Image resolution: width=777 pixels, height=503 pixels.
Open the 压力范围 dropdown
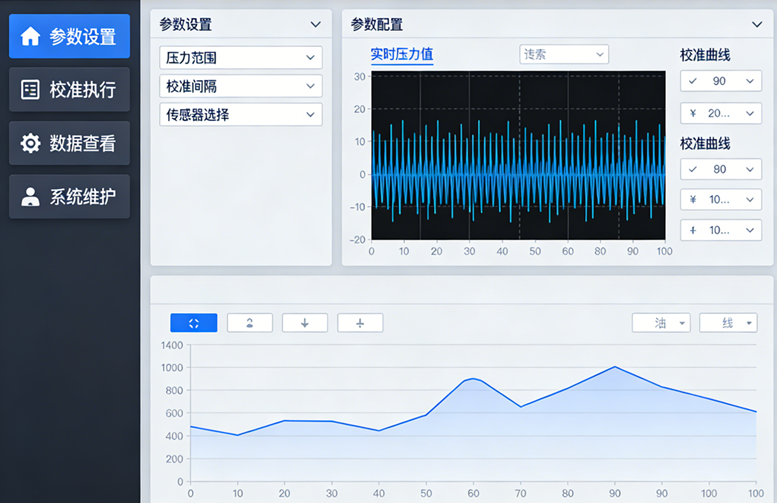pyautogui.click(x=240, y=58)
